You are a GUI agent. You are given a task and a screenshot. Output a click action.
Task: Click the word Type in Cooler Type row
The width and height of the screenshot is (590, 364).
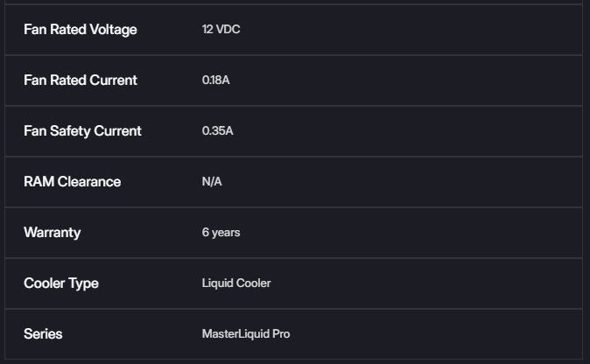click(x=83, y=283)
